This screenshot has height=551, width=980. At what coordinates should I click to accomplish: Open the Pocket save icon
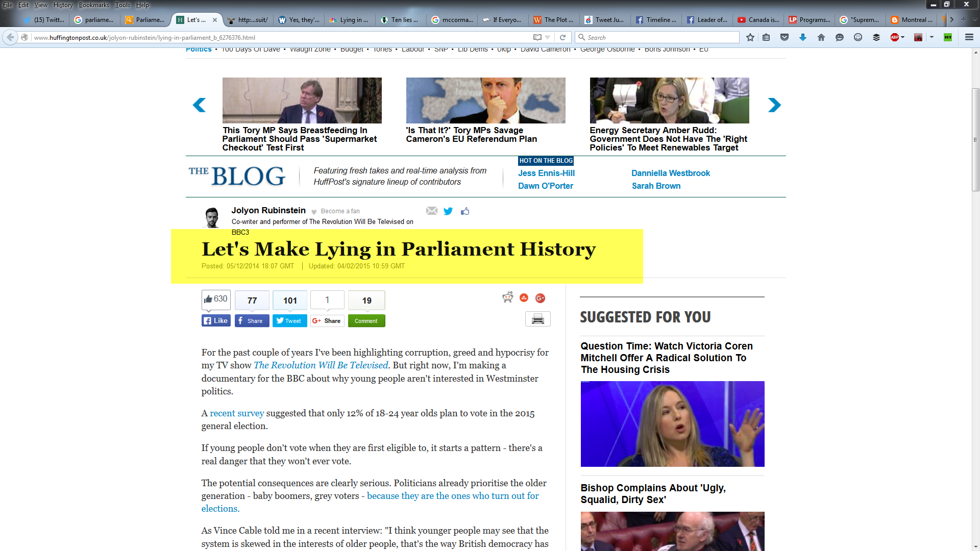pyautogui.click(x=785, y=37)
